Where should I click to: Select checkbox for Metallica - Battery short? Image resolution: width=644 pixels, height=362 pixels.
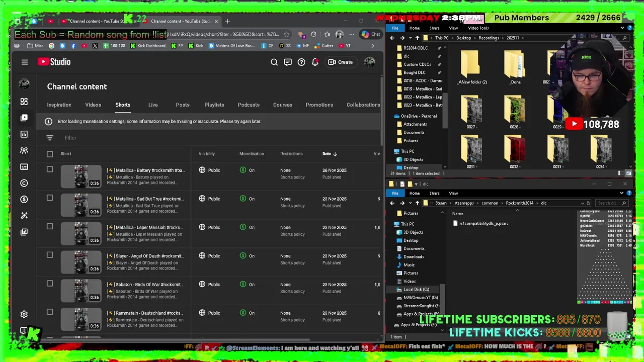click(x=50, y=169)
